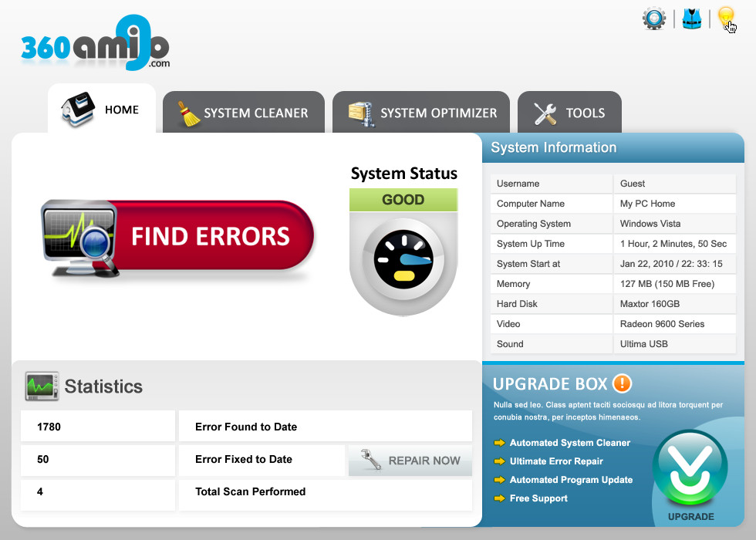Click the arrow bullet beside Automated System Cleaner

click(x=500, y=443)
